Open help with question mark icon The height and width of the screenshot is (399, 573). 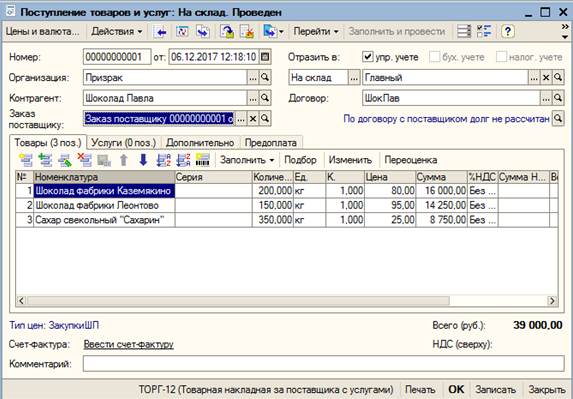click(508, 31)
